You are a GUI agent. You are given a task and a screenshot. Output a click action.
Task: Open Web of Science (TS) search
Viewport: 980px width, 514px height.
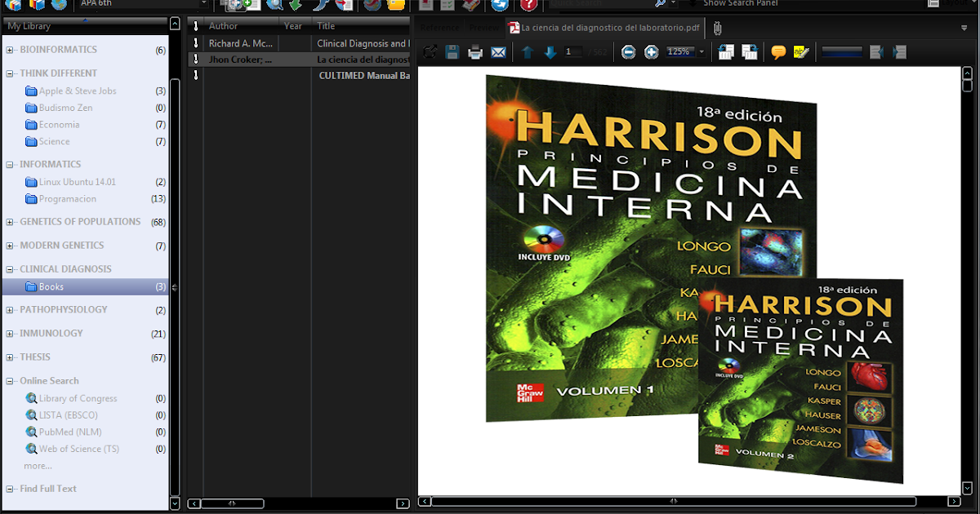pyautogui.click(x=78, y=449)
